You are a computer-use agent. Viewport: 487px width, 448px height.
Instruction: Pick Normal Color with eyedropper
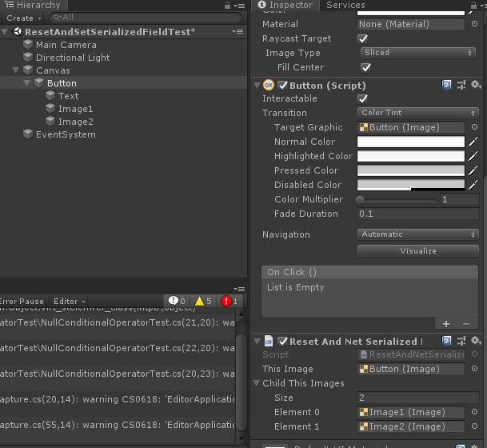pyautogui.click(x=473, y=142)
